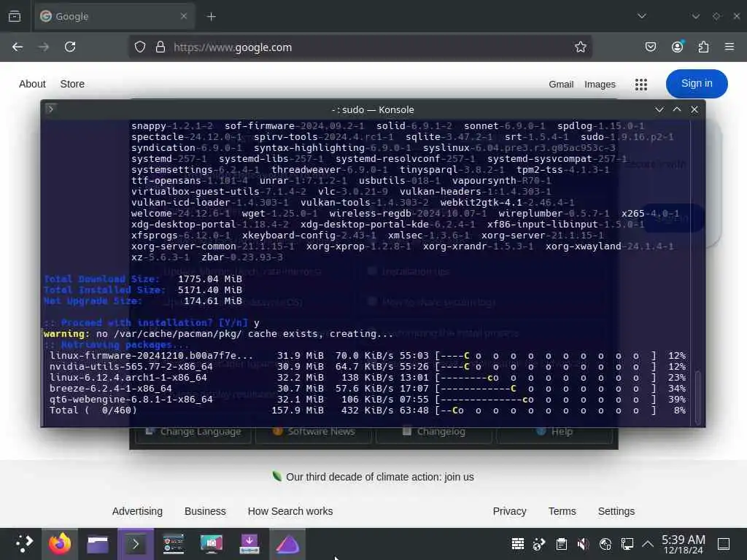Minimize the Konsole window using the down chevron
The image size is (747, 560).
pos(659,109)
